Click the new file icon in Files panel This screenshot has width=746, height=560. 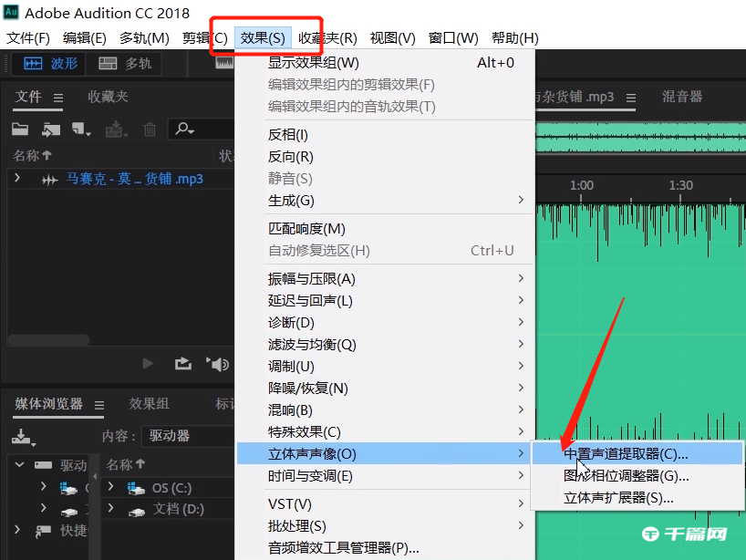point(78,130)
